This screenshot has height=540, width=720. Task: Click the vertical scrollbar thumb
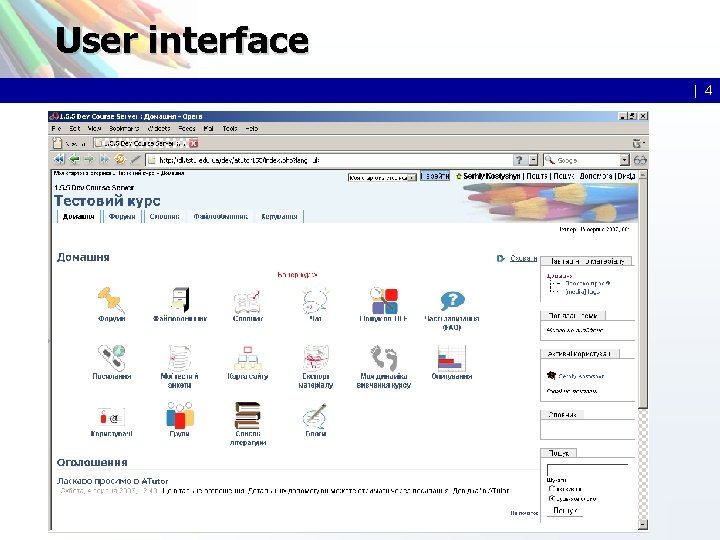click(643, 293)
